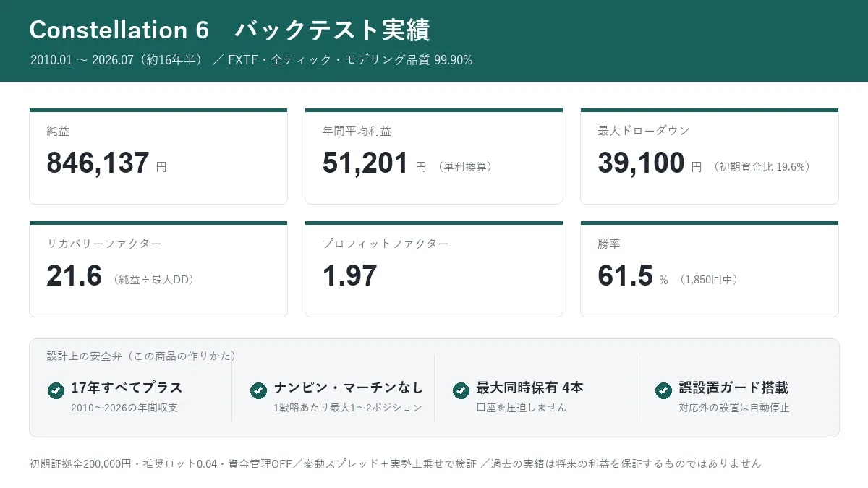Click checkmark icon beside 17年すべてプラス

56,390
